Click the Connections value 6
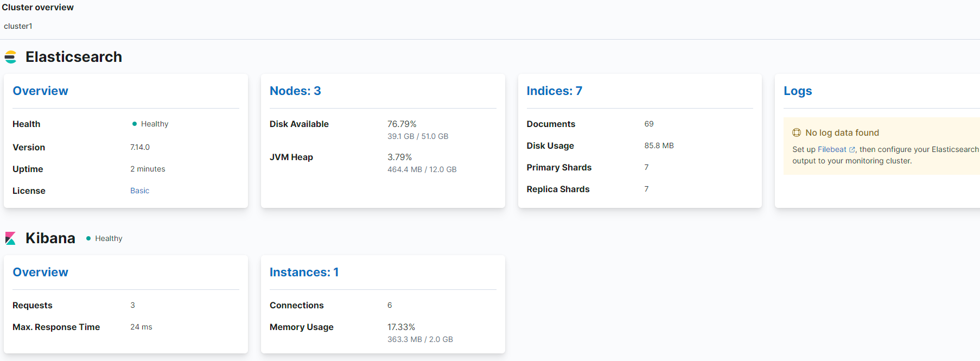Screen dimensions: 980x361 coord(390,305)
